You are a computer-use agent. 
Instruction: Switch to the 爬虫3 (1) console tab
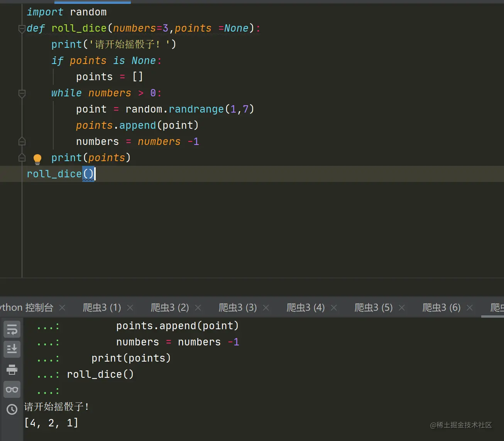coord(102,308)
